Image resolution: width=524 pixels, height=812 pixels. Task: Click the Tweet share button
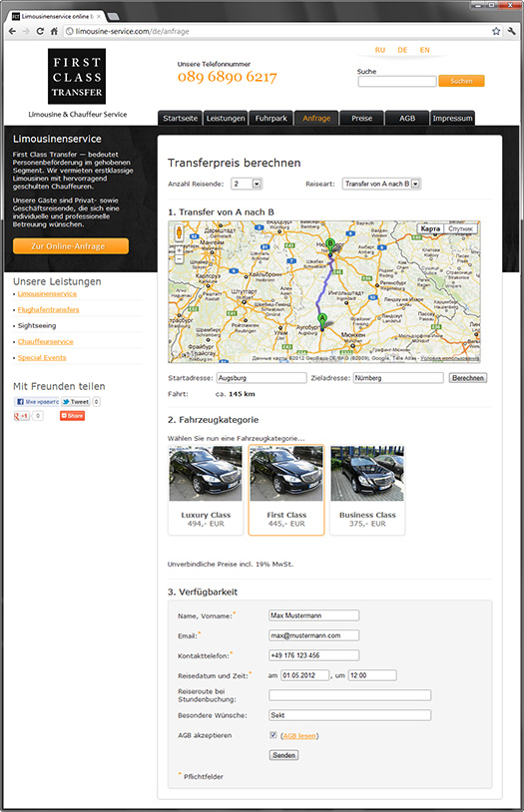76,401
